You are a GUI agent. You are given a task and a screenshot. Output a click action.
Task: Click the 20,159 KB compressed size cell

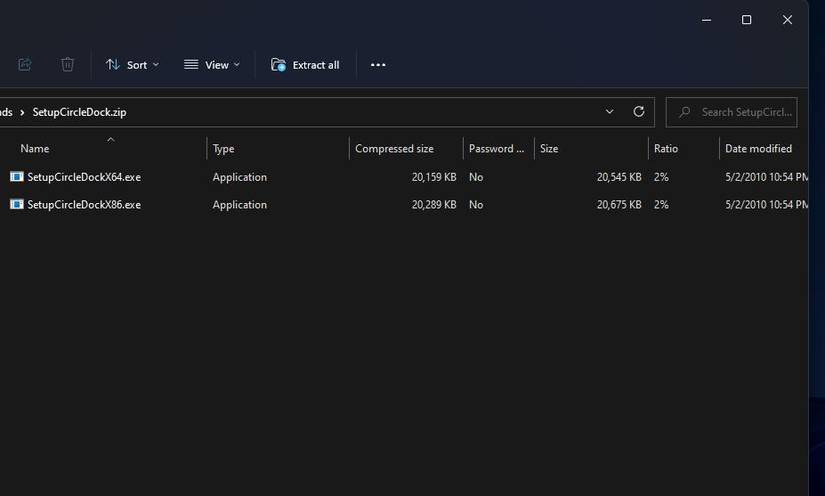pyautogui.click(x=434, y=177)
